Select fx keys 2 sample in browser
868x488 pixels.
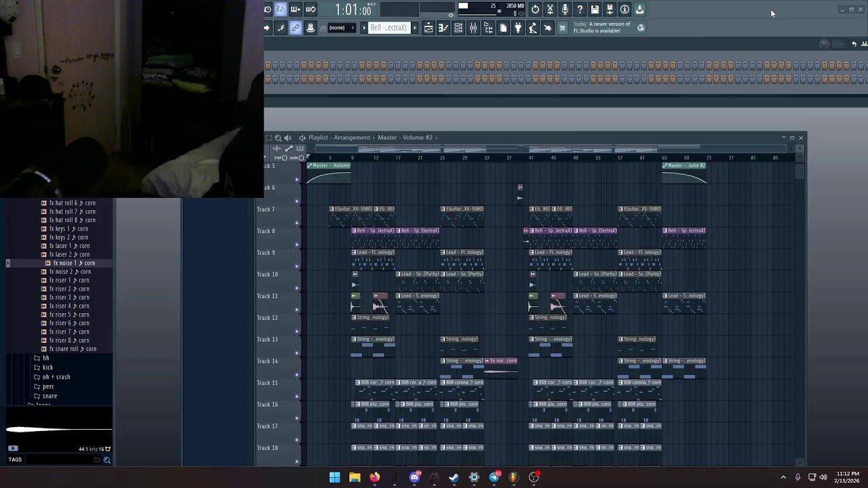68,237
